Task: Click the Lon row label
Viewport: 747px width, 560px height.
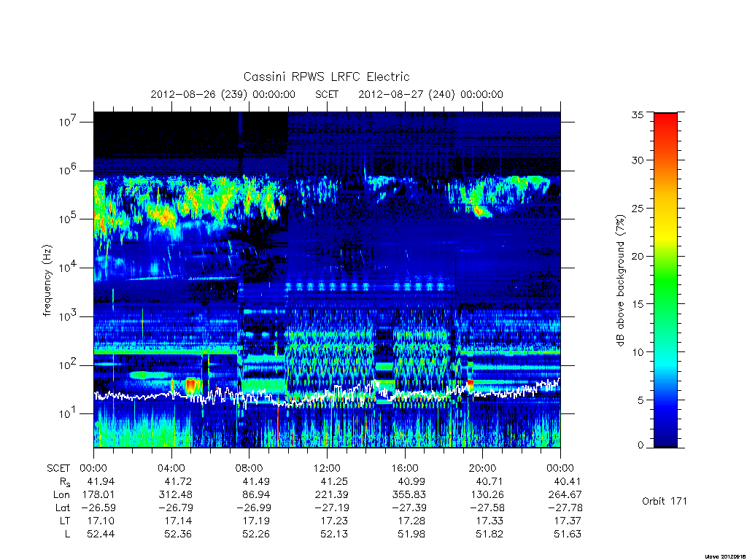Action: 61,495
